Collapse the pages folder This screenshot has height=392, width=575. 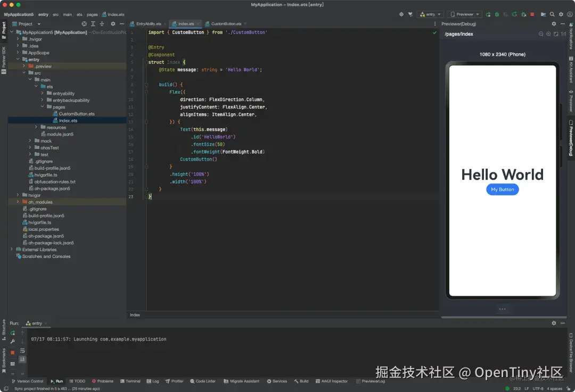pos(42,107)
